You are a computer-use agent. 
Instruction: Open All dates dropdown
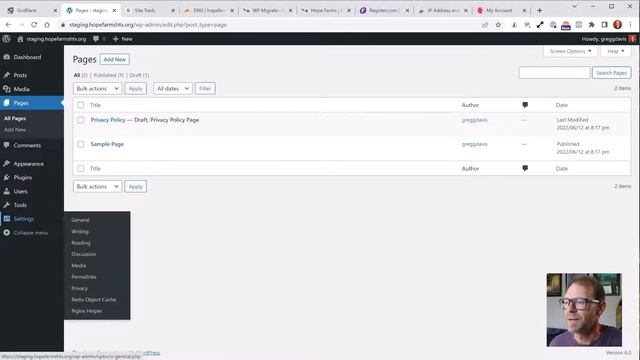click(x=173, y=89)
